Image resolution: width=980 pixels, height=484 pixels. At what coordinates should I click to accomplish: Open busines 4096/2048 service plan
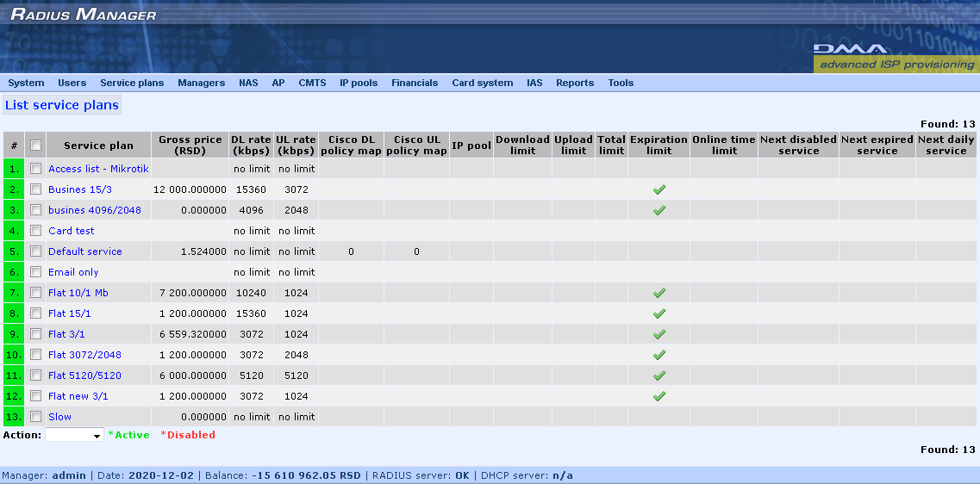coord(95,210)
